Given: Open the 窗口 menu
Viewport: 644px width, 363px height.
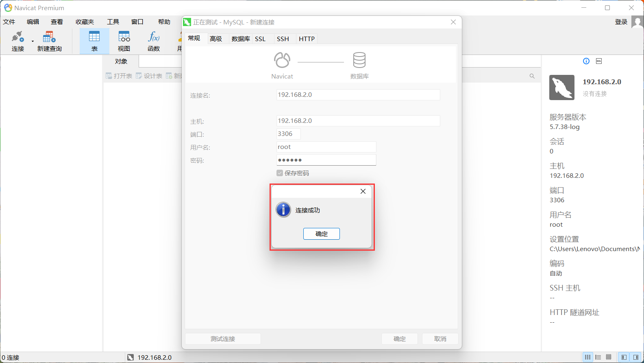Looking at the screenshot, I should click(x=137, y=22).
